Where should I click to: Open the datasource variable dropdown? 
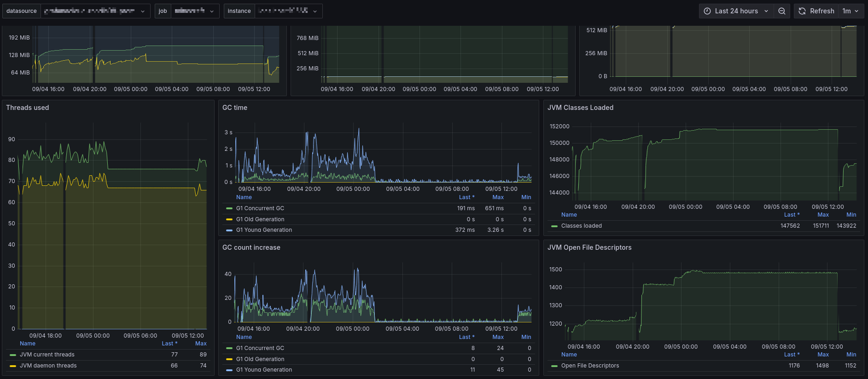pyautogui.click(x=95, y=11)
